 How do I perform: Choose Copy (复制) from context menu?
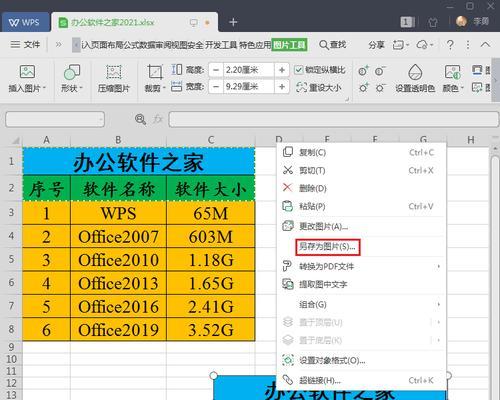(362, 152)
